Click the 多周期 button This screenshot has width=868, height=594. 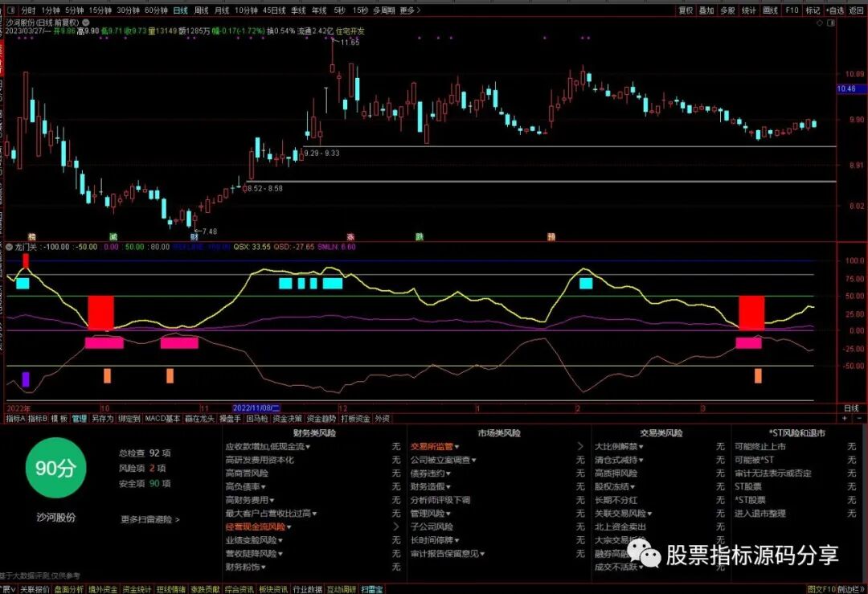[384, 10]
